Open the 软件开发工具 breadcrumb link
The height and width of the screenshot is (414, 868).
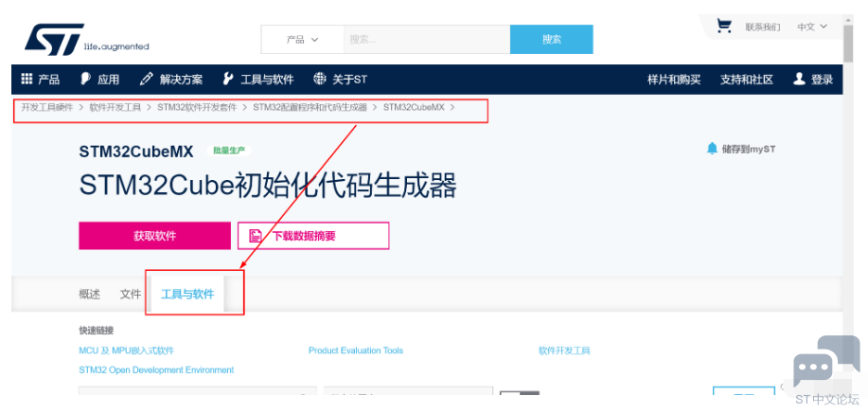(x=115, y=107)
